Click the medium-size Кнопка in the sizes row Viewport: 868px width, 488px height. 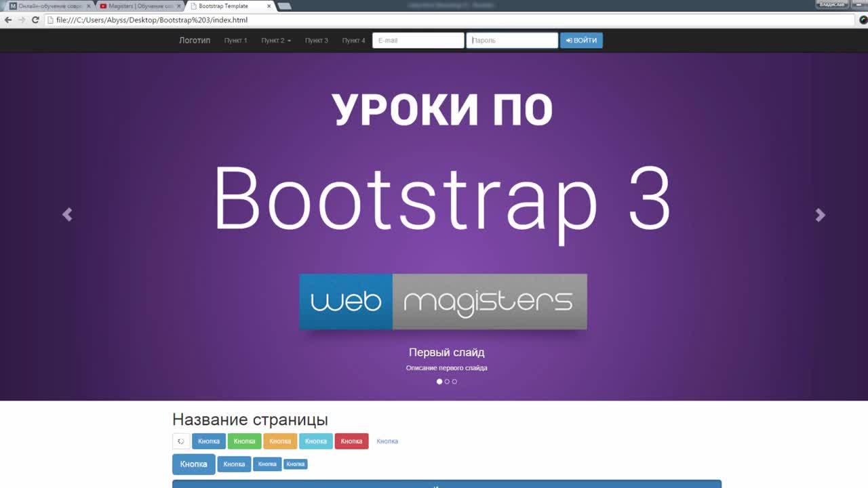coord(234,464)
